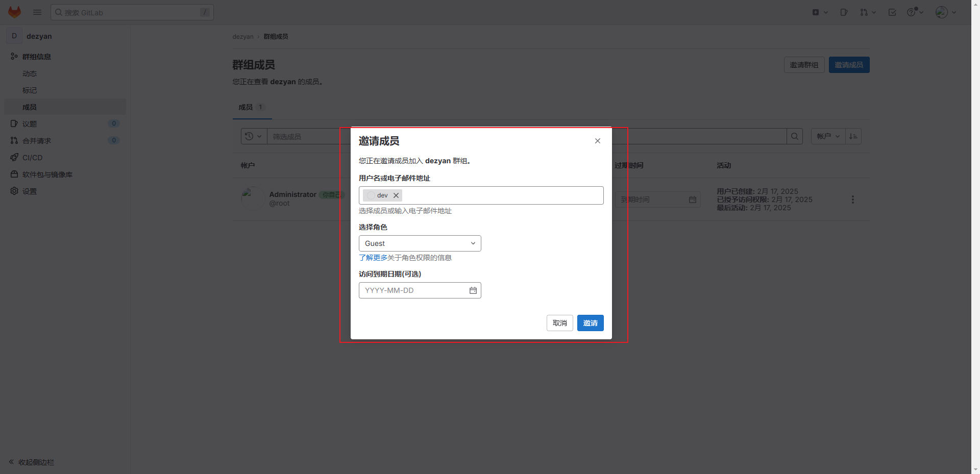Click the 邀请成员 button in header
Viewport: 980px width, 474px height.
point(849,65)
